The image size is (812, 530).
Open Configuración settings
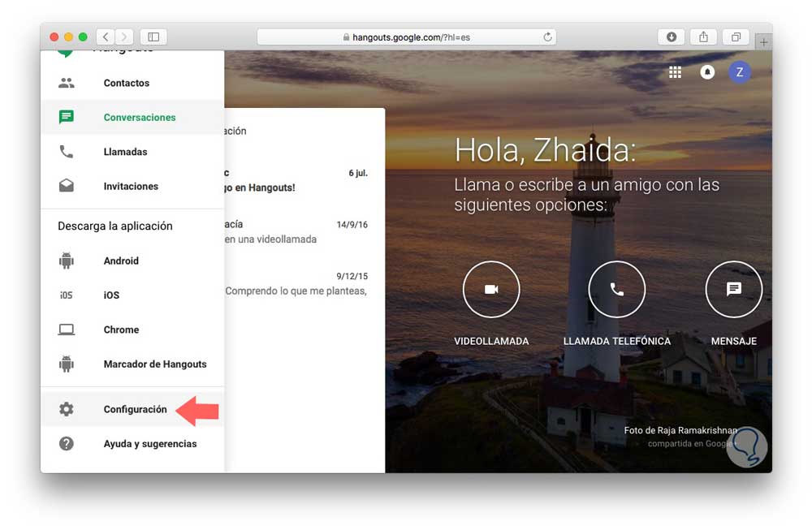[132, 409]
